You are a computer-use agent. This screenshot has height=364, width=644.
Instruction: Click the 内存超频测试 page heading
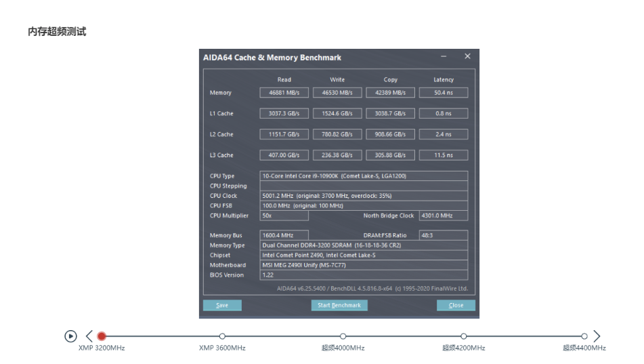(x=57, y=32)
